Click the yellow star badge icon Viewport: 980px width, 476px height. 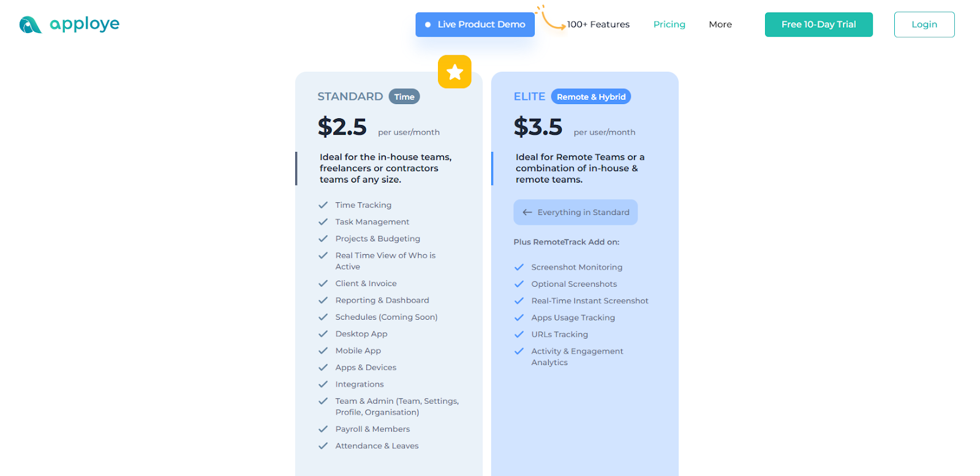coord(454,72)
